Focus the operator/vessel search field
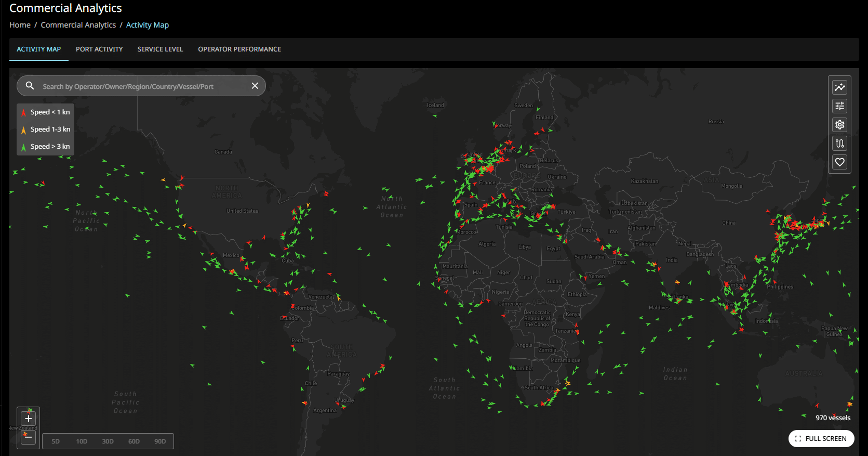Image resolution: width=868 pixels, height=456 pixels. pyautogui.click(x=140, y=86)
